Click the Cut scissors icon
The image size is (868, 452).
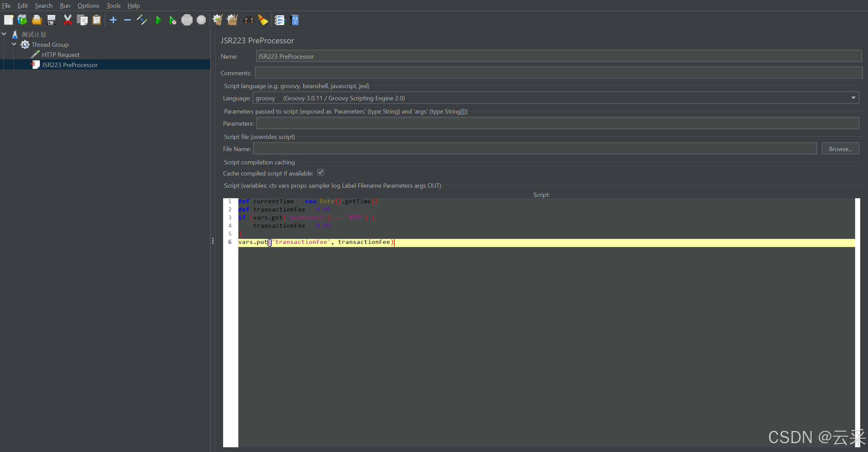[x=68, y=20]
